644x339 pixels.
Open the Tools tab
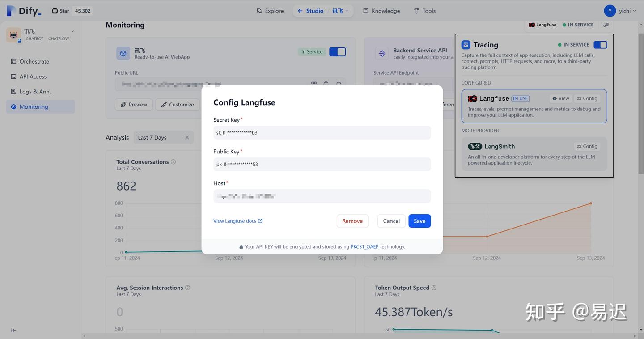click(x=425, y=11)
